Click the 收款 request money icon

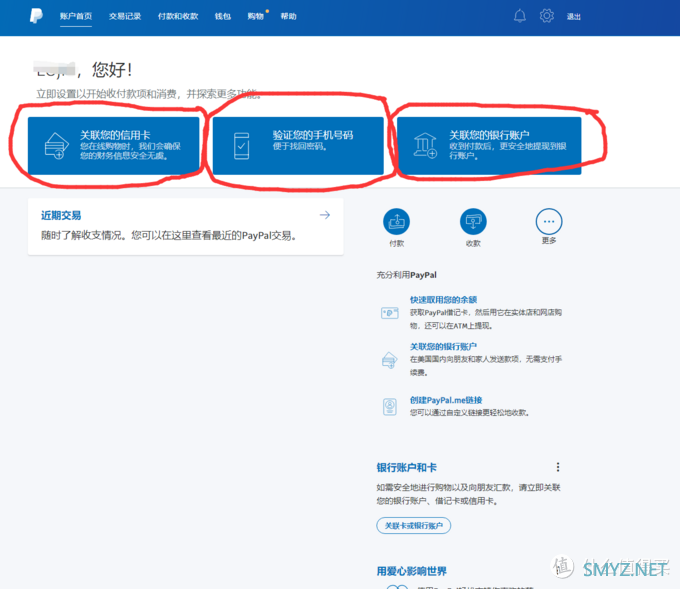tap(473, 222)
